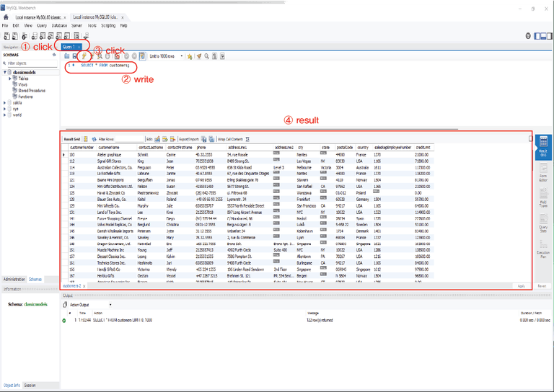Toggle auto-commit mode icon
This screenshot has height=392, width=554.
click(x=142, y=56)
